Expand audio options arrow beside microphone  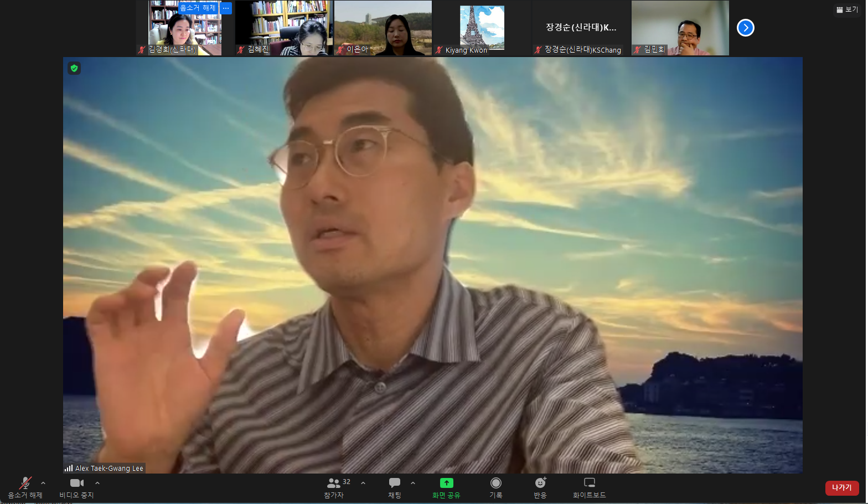click(43, 483)
